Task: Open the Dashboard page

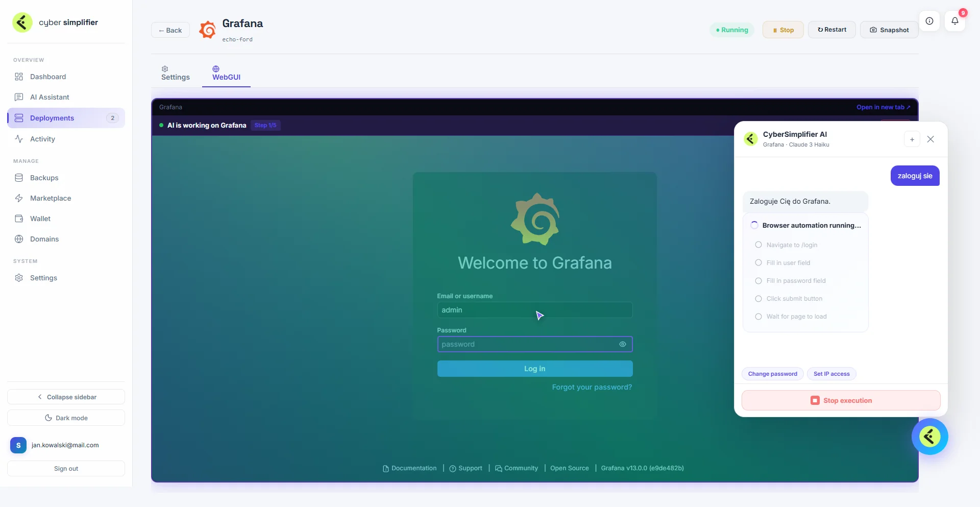Action: [x=66, y=77]
